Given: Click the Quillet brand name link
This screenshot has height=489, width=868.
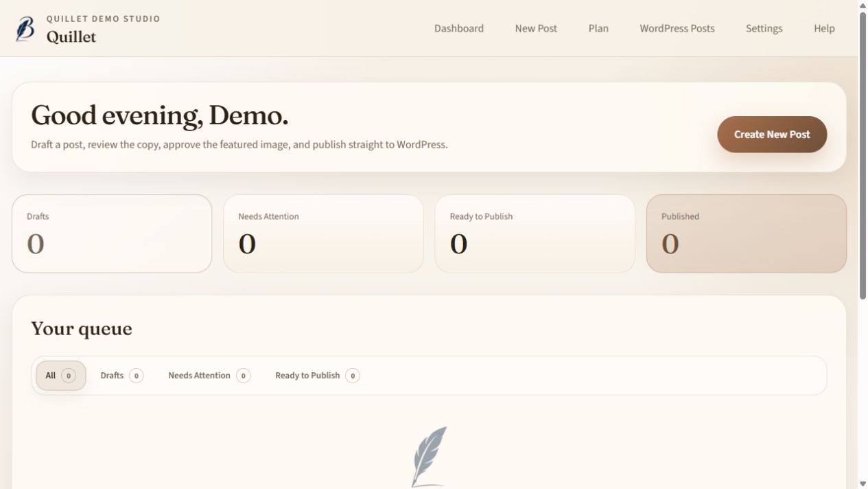Looking at the screenshot, I should pyautogui.click(x=71, y=37).
